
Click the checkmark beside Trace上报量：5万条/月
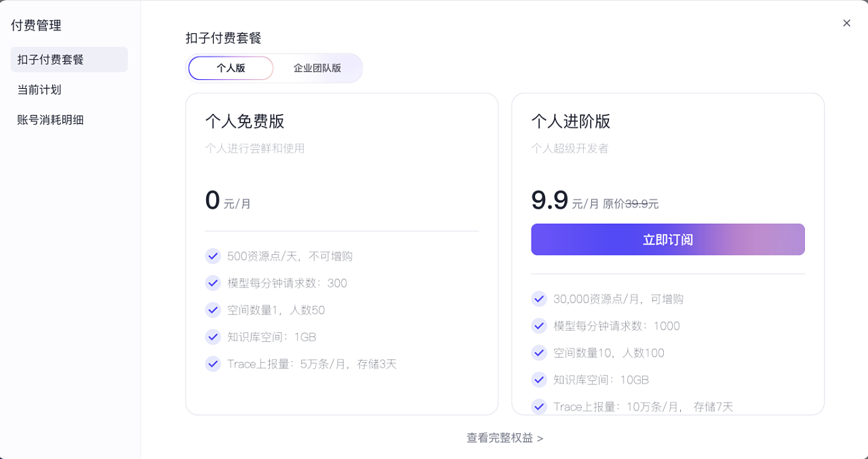pyautogui.click(x=212, y=364)
